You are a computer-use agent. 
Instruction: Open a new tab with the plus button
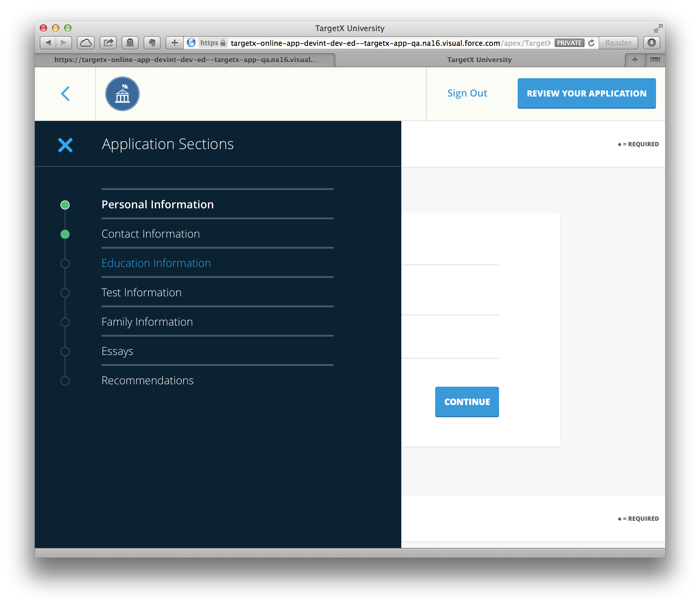click(x=635, y=60)
